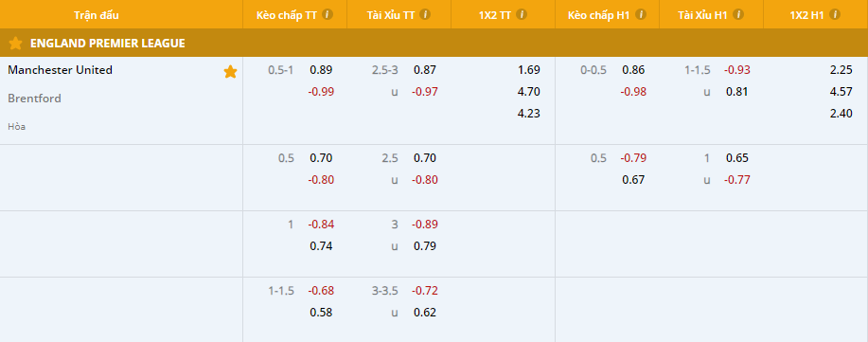Toggle favorite star for Manchester United match
Viewport: 868px width, 342px height.
[x=230, y=71]
